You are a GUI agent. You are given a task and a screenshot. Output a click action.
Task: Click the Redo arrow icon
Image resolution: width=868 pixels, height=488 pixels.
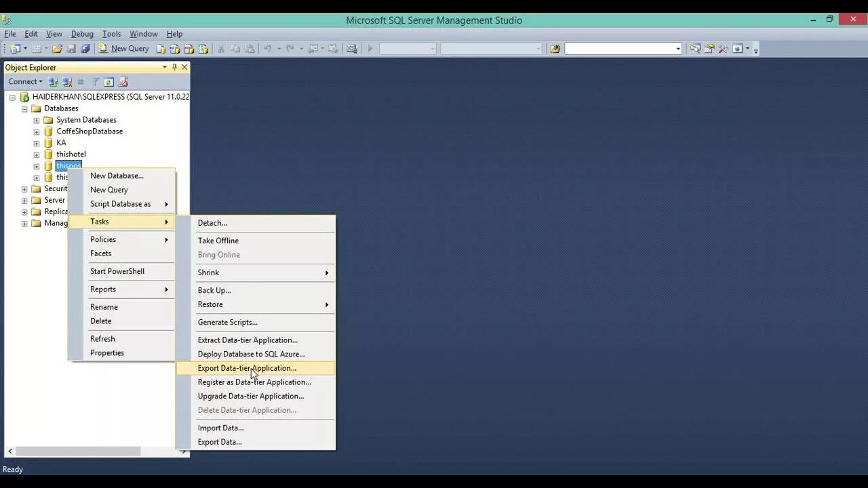[290, 49]
